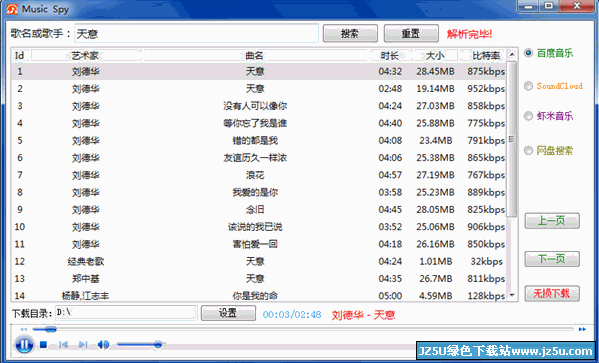Click the fast-forward double-arrow on the progress bar
This screenshot has height=363, width=599.
click(582, 329)
